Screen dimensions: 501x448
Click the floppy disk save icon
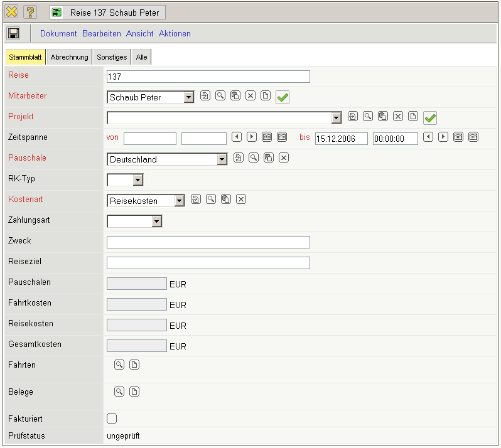(13, 33)
